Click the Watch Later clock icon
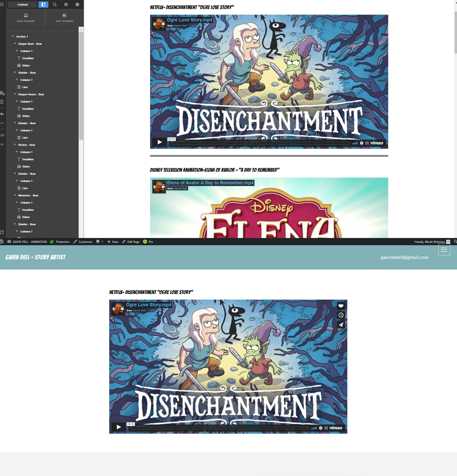 coord(341,315)
